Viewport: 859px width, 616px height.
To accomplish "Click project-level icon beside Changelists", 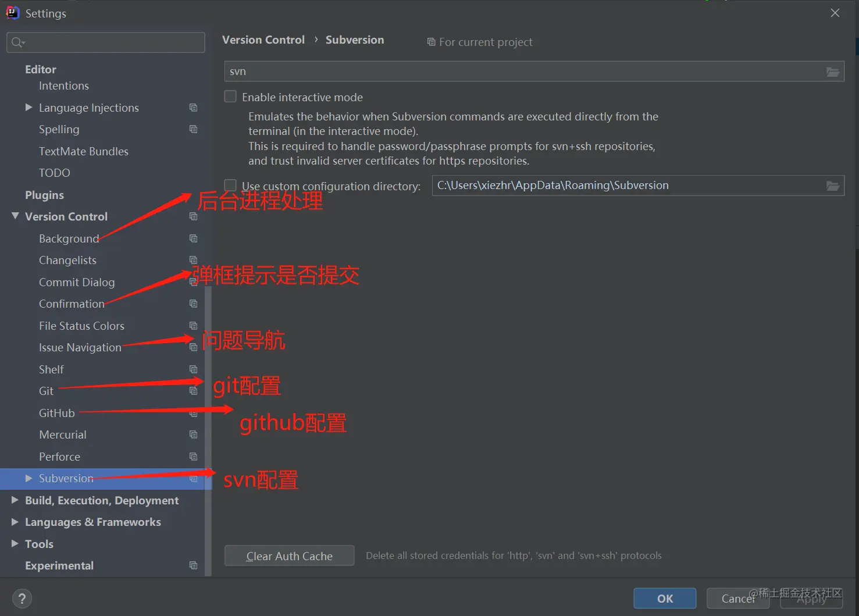I will click(x=194, y=260).
